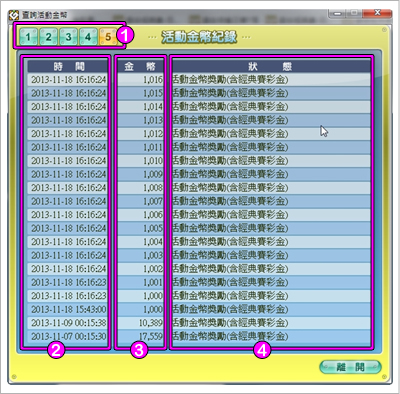Select highlighted orange page 5 button
Viewport: 400px width, 394px height.
[108, 36]
